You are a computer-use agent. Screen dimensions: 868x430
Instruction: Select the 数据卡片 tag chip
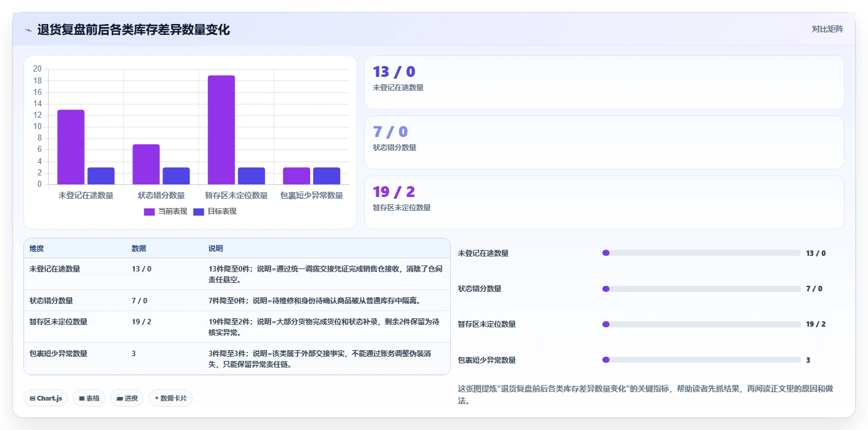pos(171,398)
